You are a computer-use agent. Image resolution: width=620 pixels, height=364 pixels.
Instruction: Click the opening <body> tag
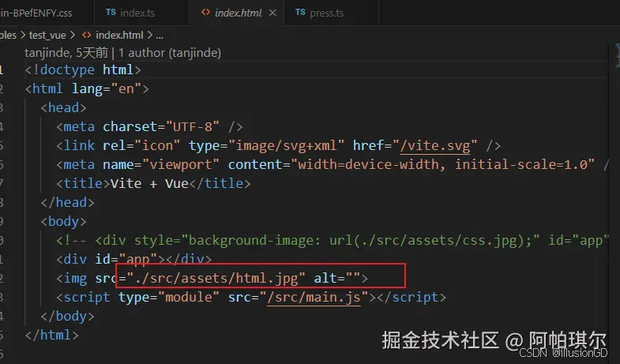[x=63, y=221]
